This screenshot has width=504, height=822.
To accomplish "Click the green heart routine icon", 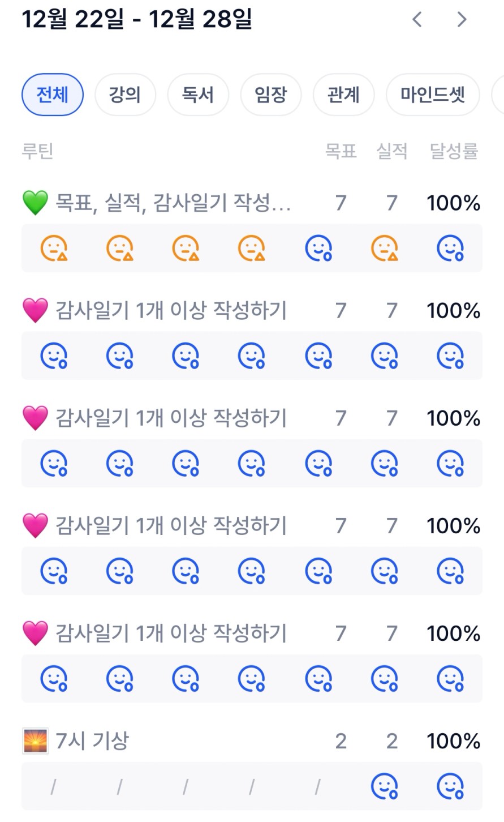I will [x=35, y=203].
